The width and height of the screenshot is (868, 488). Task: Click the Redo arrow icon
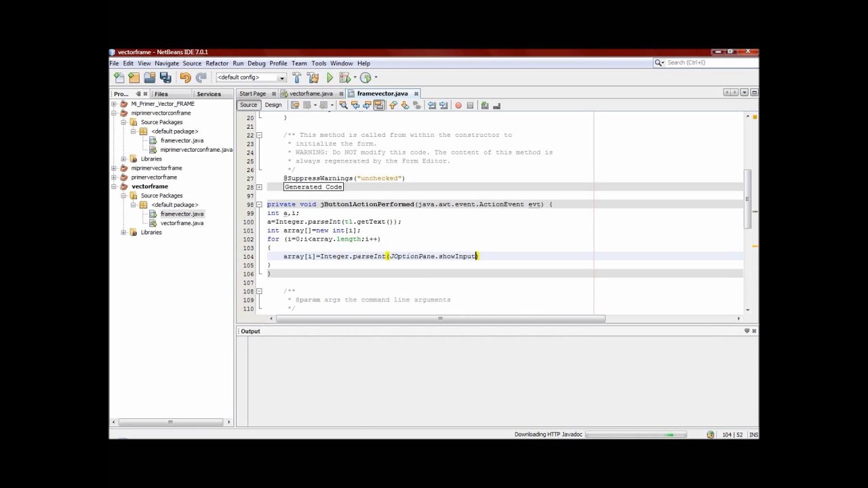pos(201,77)
